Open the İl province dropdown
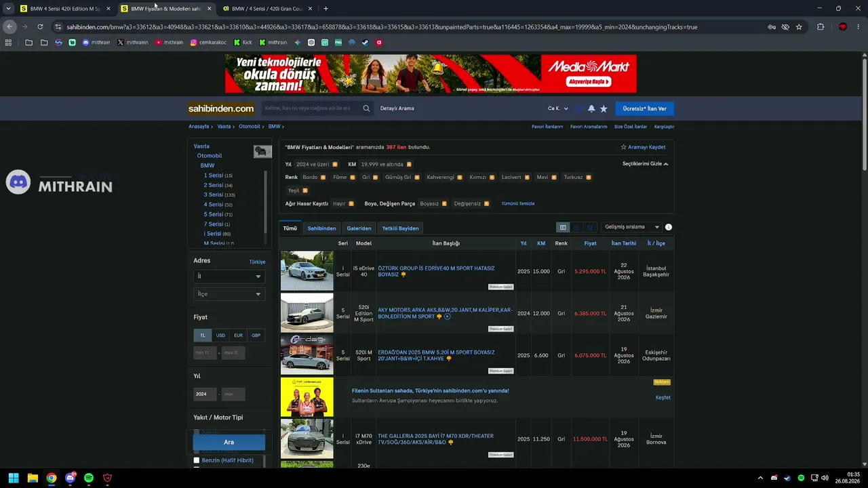The height and width of the screenshot is (488, 868). (x=229, y=277)
